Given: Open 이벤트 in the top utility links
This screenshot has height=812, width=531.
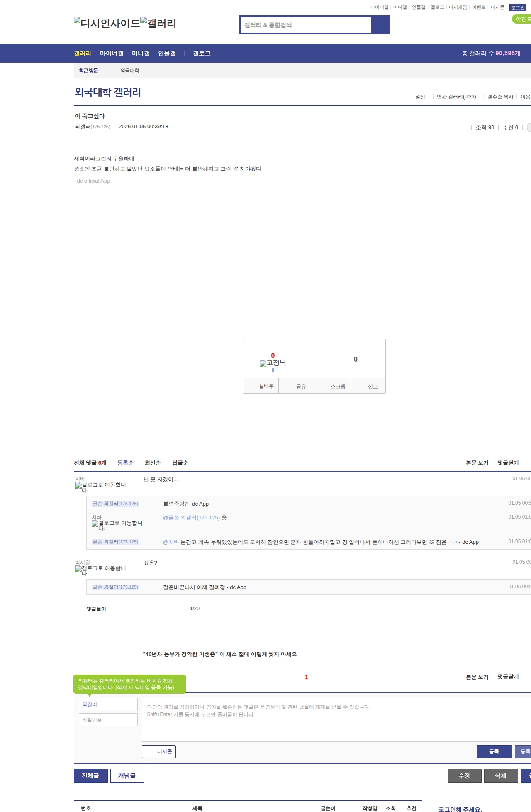Looking at the screenshot, I should 479,7.
